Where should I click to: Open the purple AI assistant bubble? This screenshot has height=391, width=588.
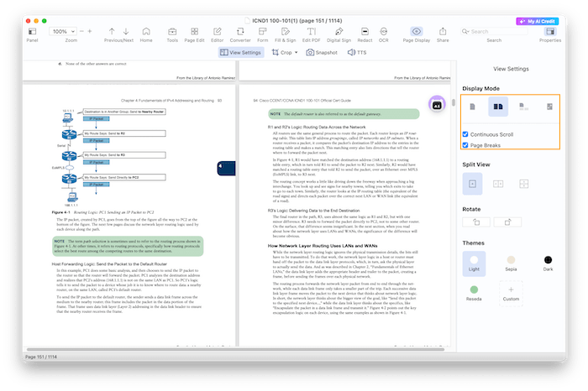point(437,105)
